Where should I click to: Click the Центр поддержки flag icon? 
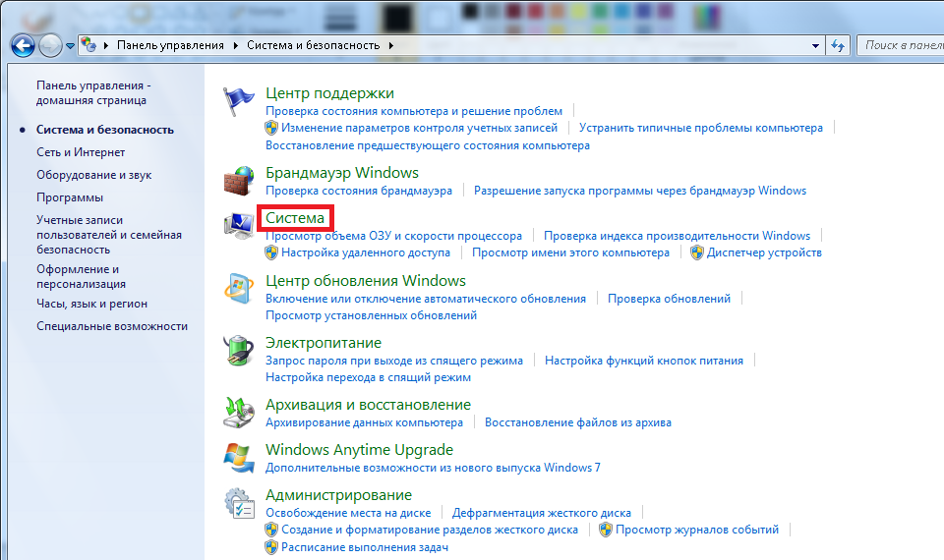click(x=238, y=101)
